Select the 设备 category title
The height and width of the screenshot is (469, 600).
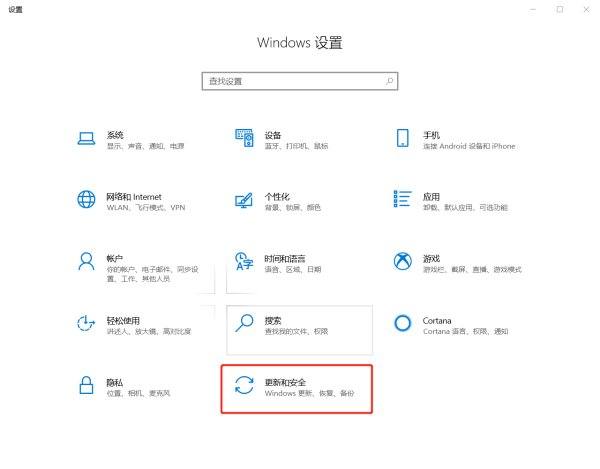click(273, 135)
